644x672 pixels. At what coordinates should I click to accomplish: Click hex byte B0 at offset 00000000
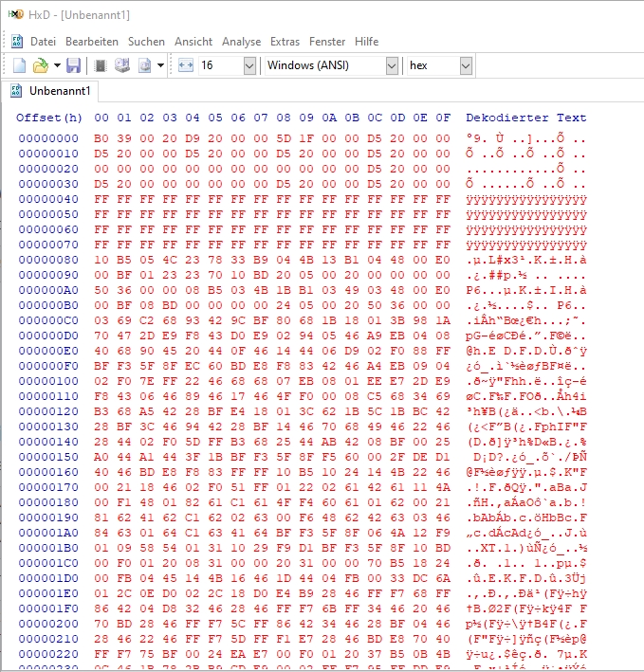(101, 138)
